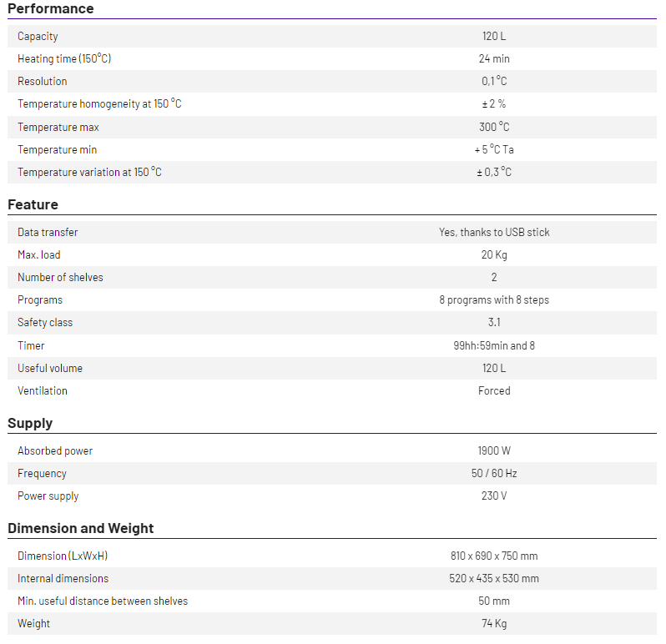The image size is (666, 644).
Task: Click the 1900 W absorbed power value
Action: click(x=494, y=450)
